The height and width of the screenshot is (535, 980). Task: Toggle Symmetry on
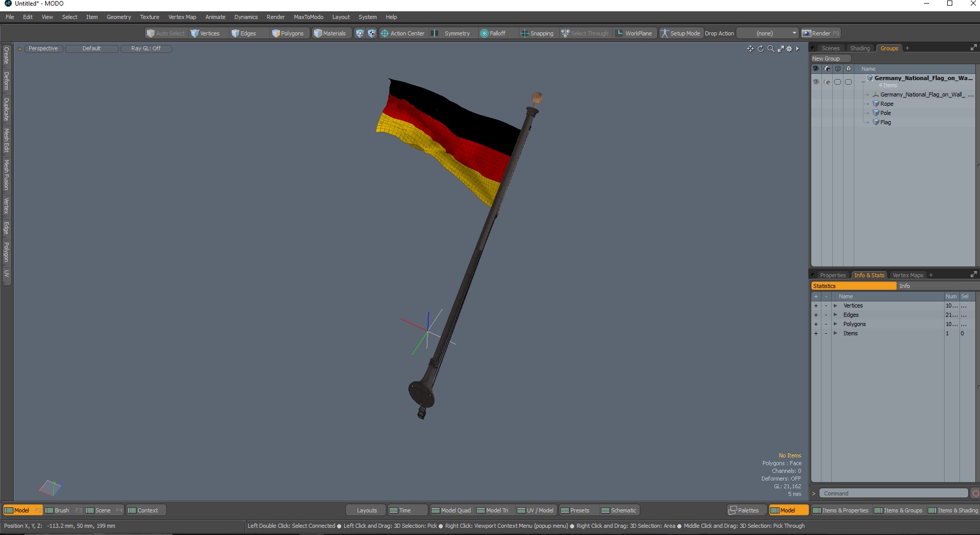[452, 33]
